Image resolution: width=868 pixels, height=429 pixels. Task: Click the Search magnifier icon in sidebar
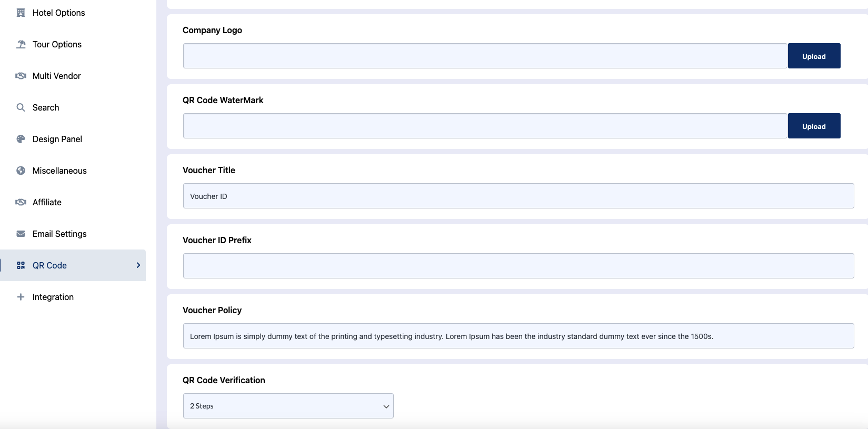tap(21, 107)
